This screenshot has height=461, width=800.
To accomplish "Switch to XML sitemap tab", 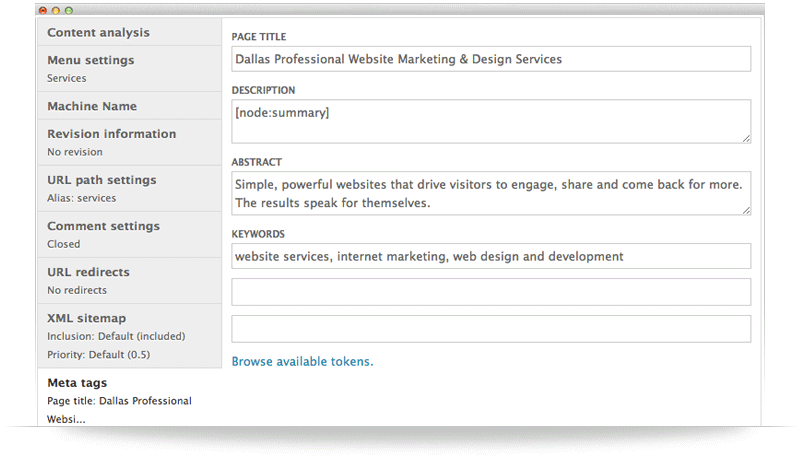I will point(130,336).
